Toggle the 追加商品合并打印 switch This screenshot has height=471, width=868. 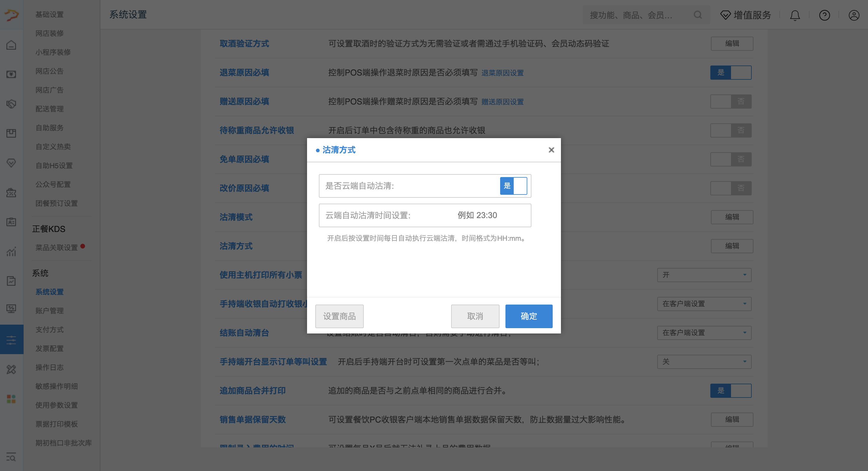click(731, 390)
